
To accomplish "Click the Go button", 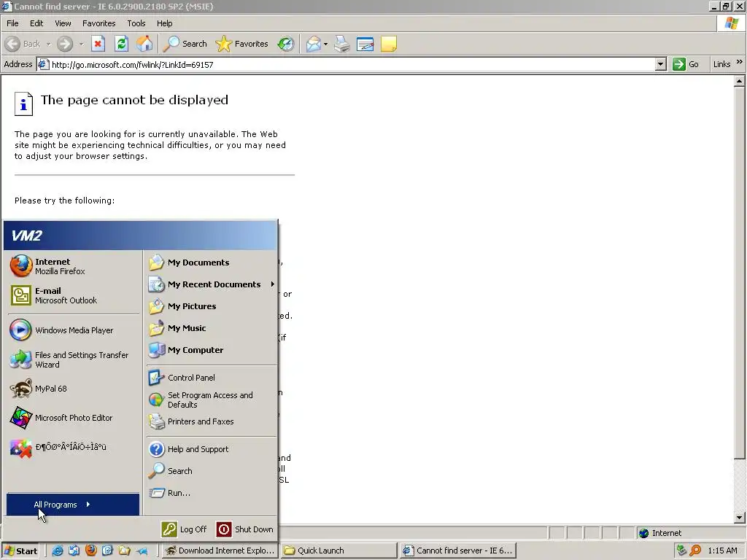I will 686,64.
